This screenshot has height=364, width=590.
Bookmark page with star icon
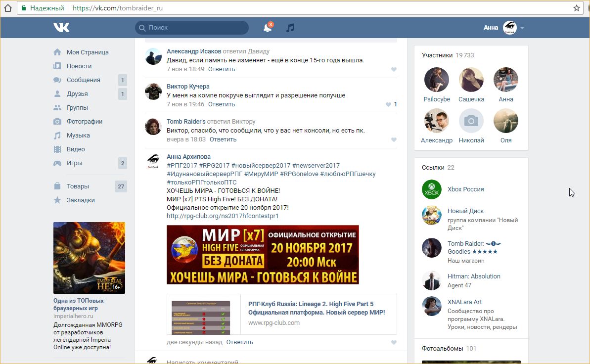pos(577,8)
